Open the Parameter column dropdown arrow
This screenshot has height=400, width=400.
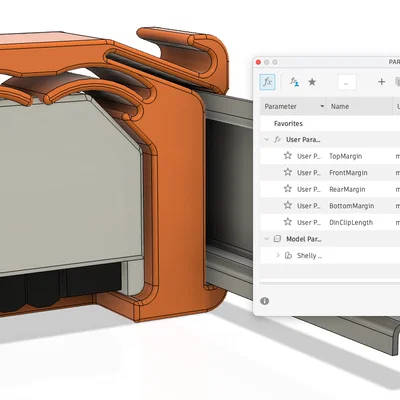coord(322,106)
